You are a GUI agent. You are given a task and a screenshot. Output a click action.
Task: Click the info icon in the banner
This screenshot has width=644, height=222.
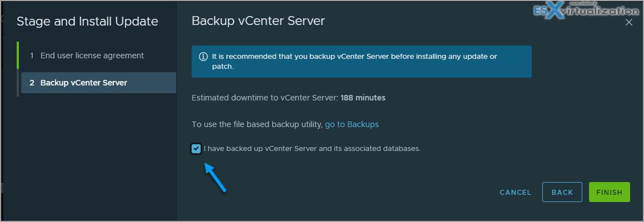[x=203, y=56]
